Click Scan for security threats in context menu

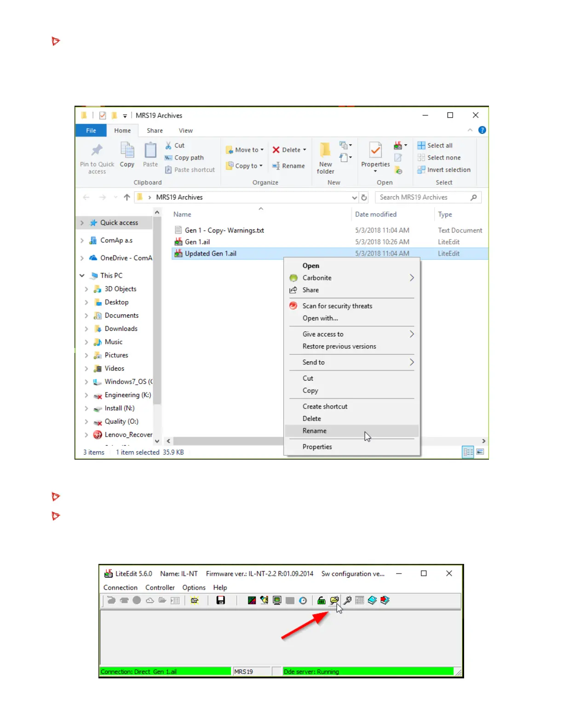click(352, 306)
